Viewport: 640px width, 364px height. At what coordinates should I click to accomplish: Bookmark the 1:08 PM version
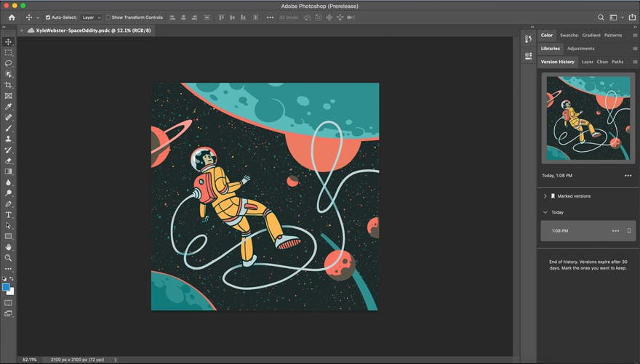click(x=629, y=231)
